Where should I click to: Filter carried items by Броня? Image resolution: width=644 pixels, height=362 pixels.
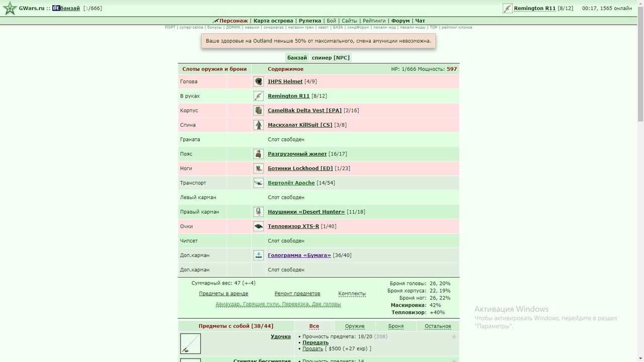396,326
